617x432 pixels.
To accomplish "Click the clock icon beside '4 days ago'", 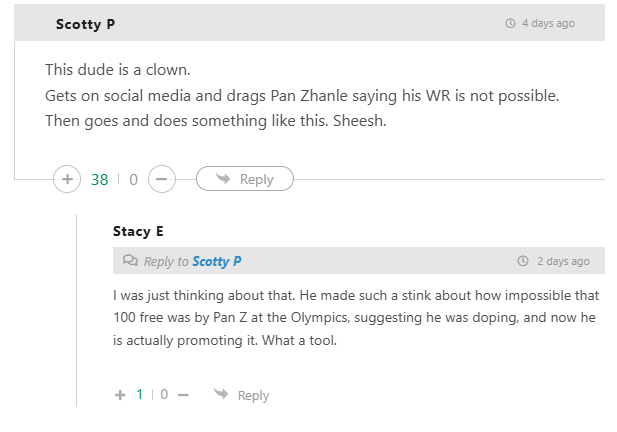I will pyautogui.click(x=510, y=23).
